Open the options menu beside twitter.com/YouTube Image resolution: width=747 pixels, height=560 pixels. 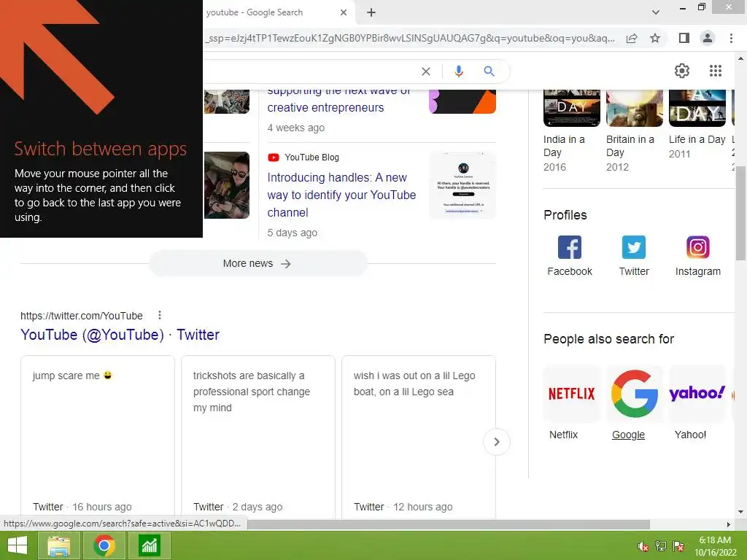[x=160, y=315]
